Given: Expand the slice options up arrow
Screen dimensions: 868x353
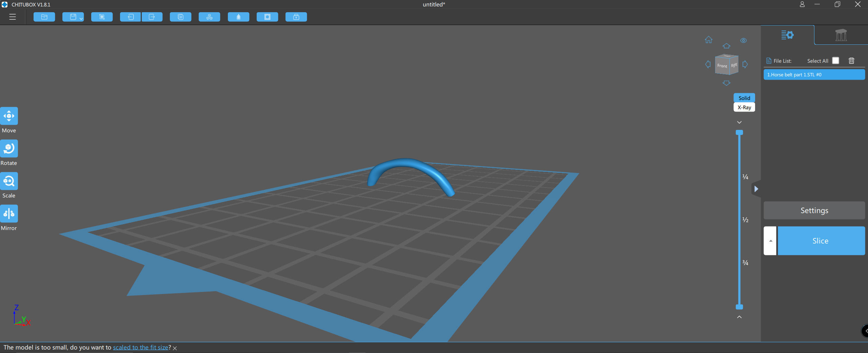Looking at the screenshot, I should click(770, 241).
